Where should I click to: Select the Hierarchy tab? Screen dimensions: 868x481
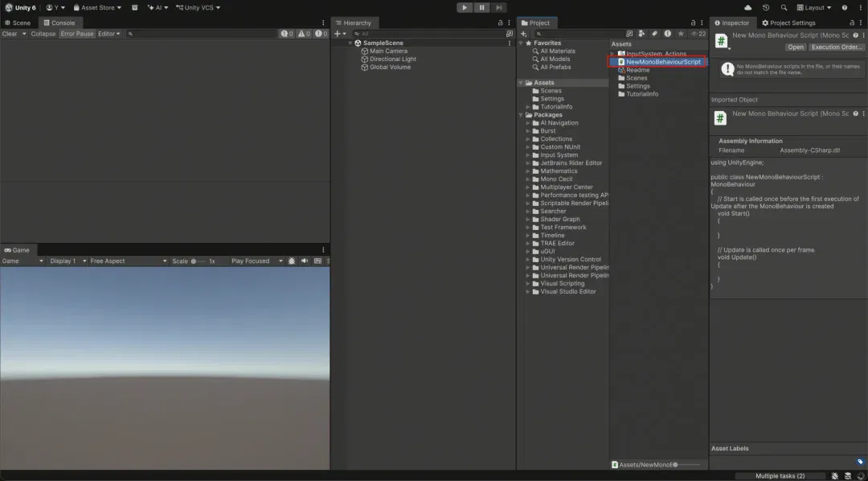pos(354,23)
